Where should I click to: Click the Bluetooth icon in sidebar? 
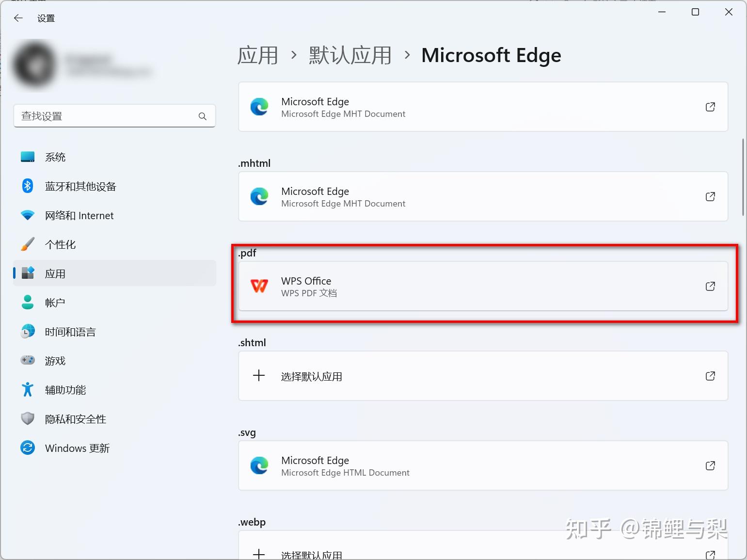click(28, 186)
